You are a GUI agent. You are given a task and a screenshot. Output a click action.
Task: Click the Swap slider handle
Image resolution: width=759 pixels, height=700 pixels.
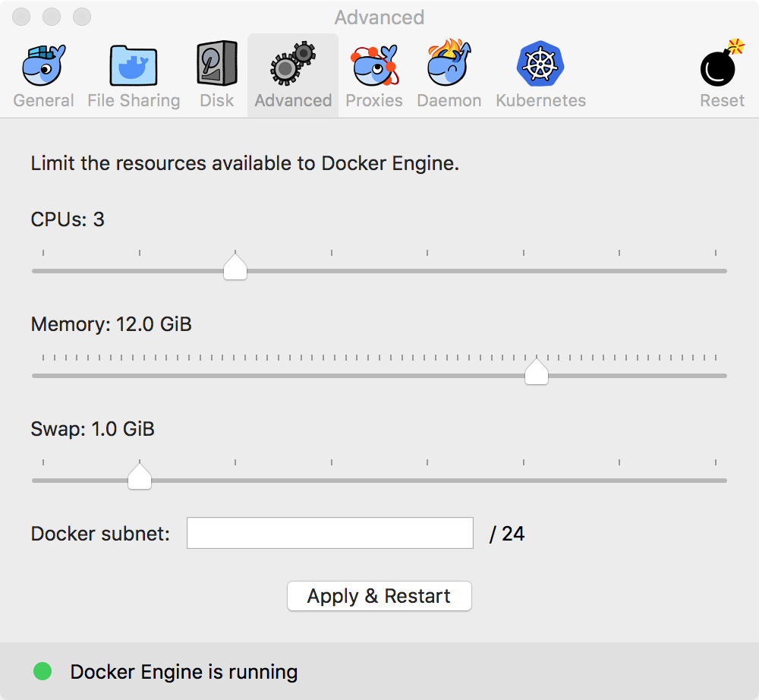tap(140, 476)
